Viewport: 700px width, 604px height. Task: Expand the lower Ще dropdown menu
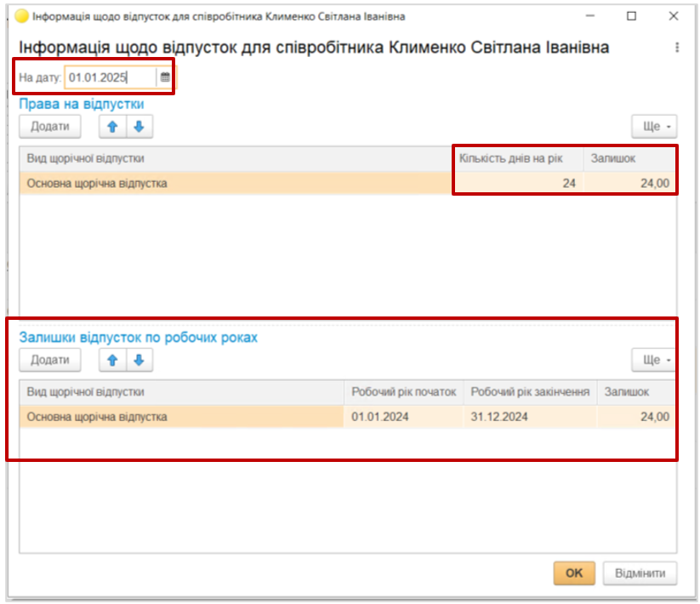[654, 360]
